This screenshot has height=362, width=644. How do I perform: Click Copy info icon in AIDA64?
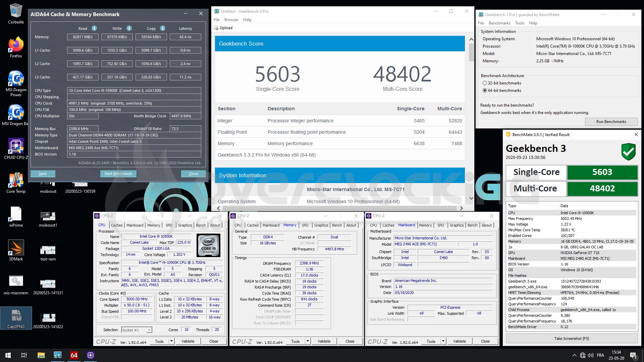click(x=163, y=28)
